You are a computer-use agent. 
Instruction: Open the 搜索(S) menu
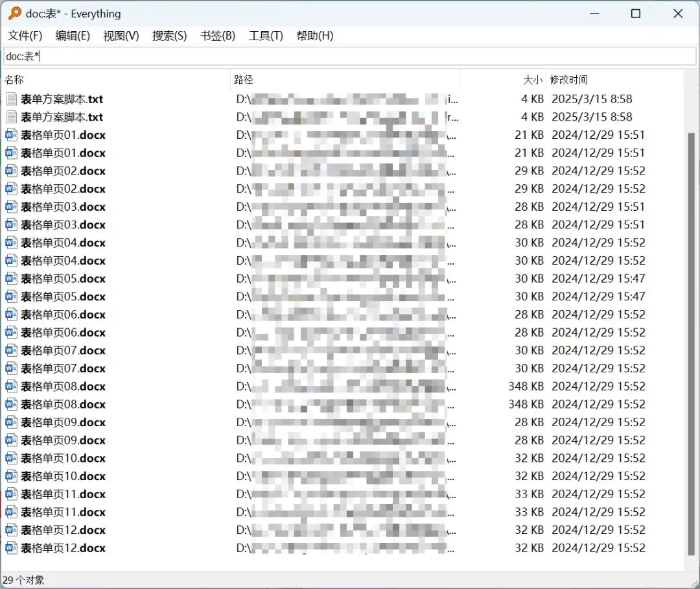[170, 36]
